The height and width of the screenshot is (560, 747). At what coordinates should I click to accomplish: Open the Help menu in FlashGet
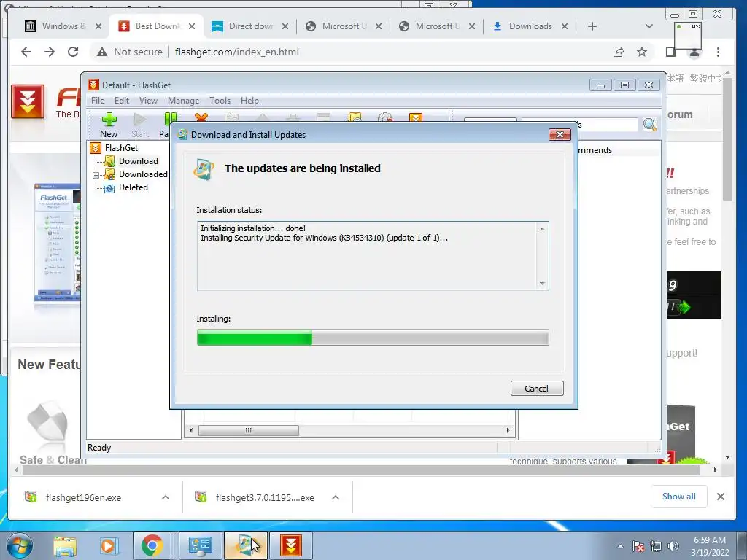point(249,101)
